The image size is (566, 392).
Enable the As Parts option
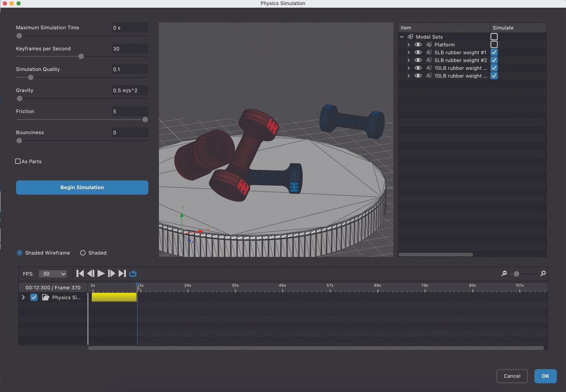point(17,161)
